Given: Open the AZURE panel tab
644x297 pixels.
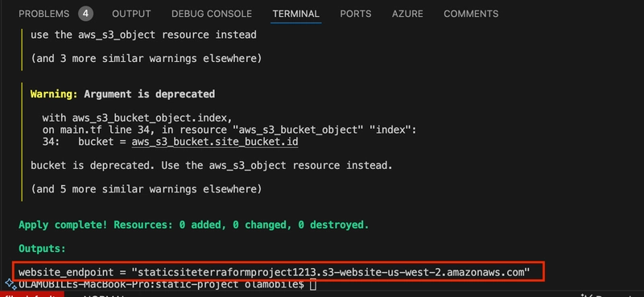Looking at the screenshot, I should (x=407, y=14).
